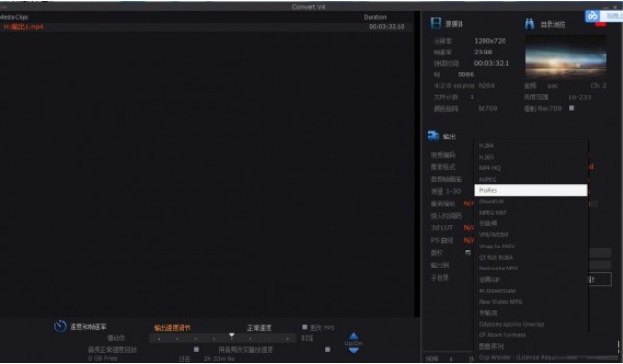Image resolution: width=623 pixels, height=364 pixels.
Task: Click the binoculars directory browse icon
Action: pyautogui.click(x=529, y=24)
